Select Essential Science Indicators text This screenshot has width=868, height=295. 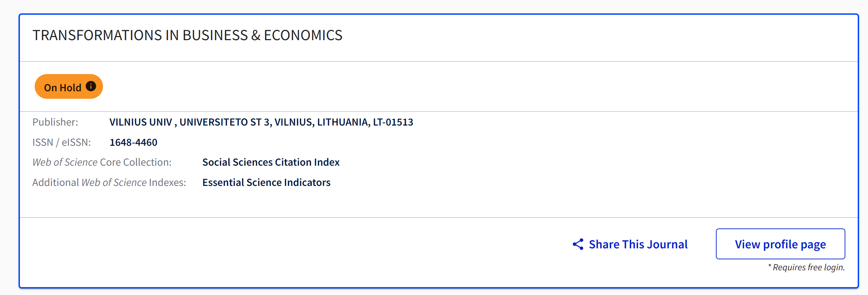tap(266, 182)
